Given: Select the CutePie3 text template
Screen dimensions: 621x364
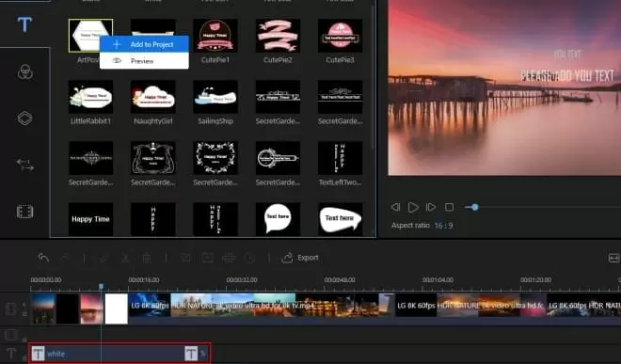Looking at the screenshot, I should 341,36.
